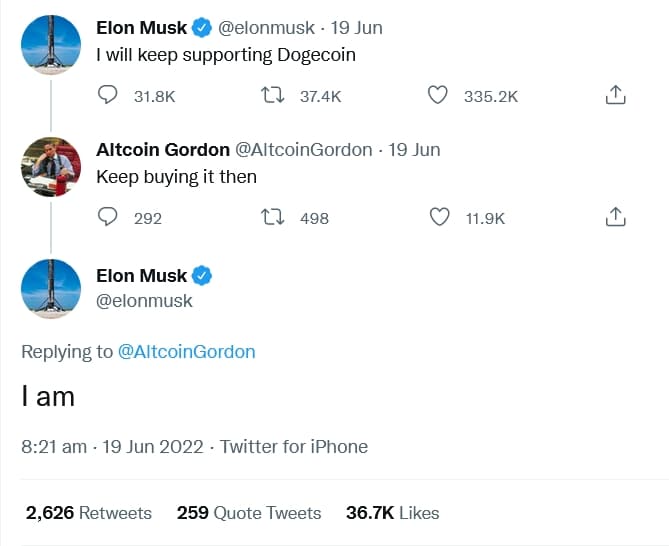View the 36.7K Likes list

tap(392, 513)
